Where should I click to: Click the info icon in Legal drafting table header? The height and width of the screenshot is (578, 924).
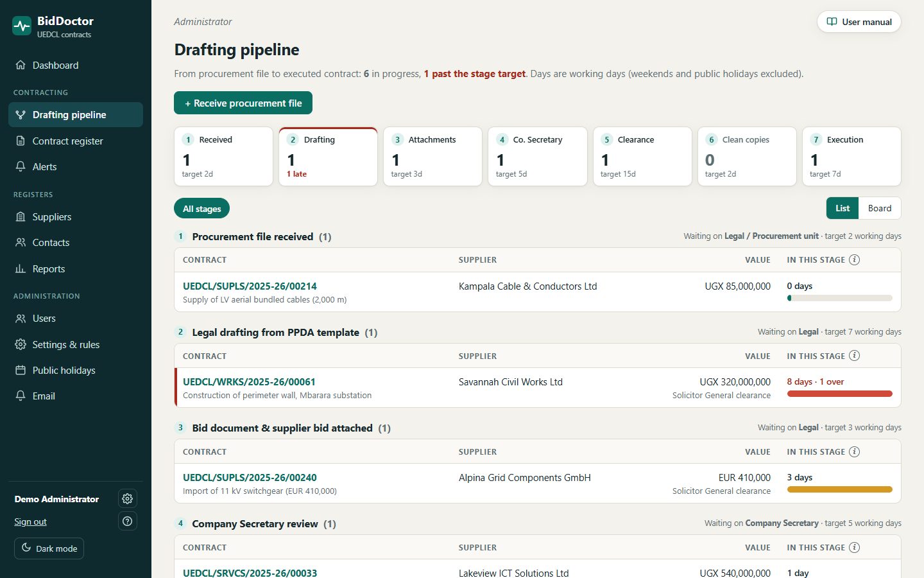coord(855,356)
